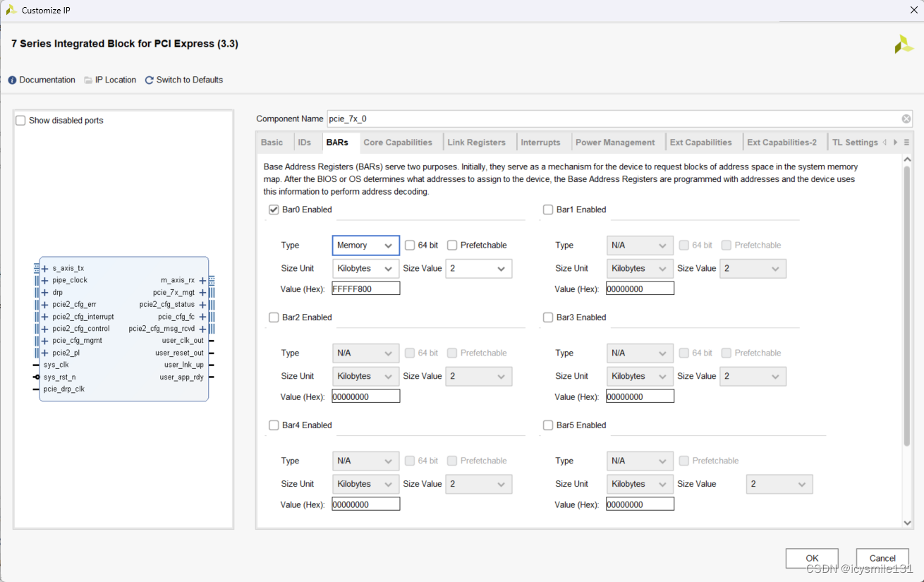Expand the pcie2_cfg_err port plus icon
This screenshot has width=924, height=582.
click(x=45, y=305)
